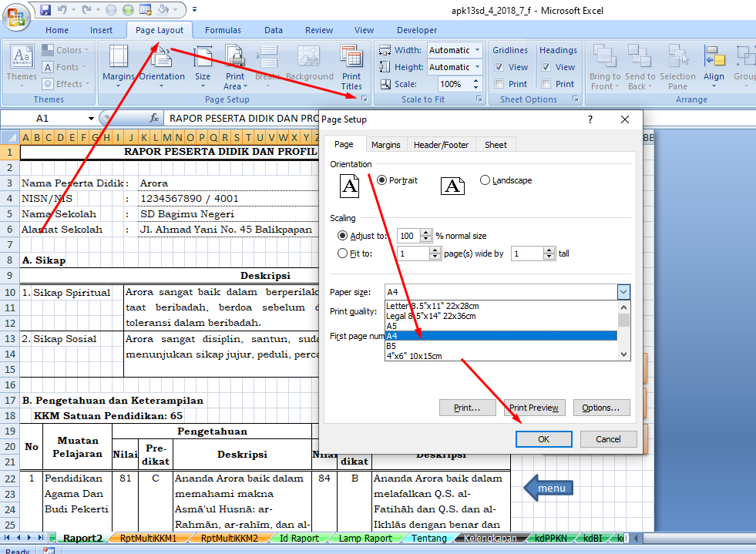Open the Width dropdown in Scale to Fit
The width and height of the screenshot is (756, 554).
(478, 49)
